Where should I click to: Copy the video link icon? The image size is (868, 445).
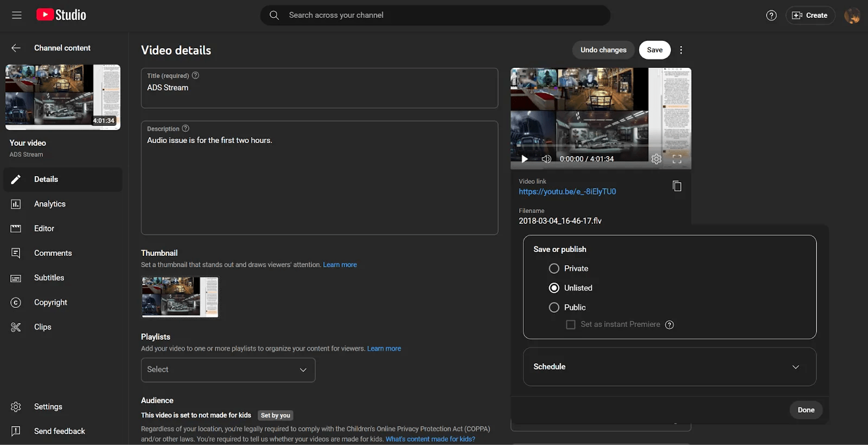click(677, 186)
